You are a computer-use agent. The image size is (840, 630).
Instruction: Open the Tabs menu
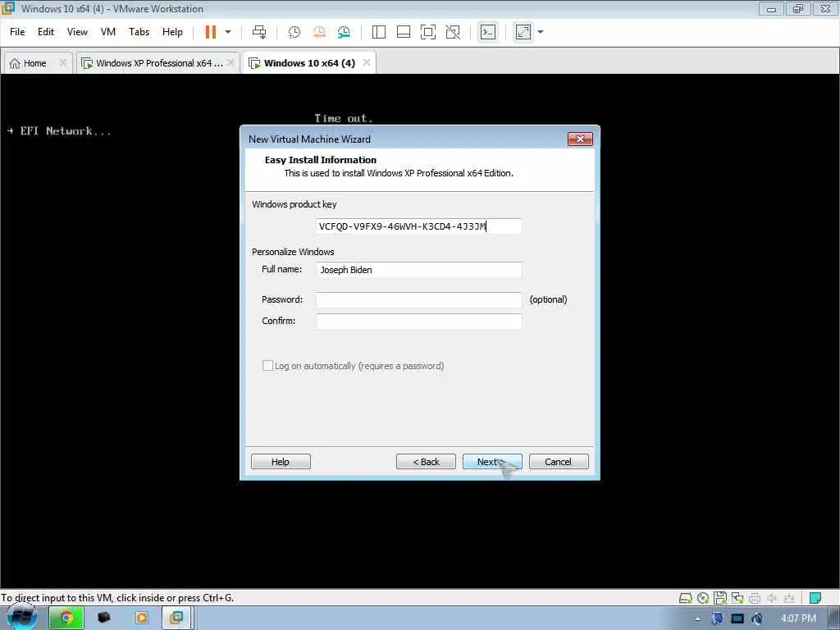click(139, 32)
